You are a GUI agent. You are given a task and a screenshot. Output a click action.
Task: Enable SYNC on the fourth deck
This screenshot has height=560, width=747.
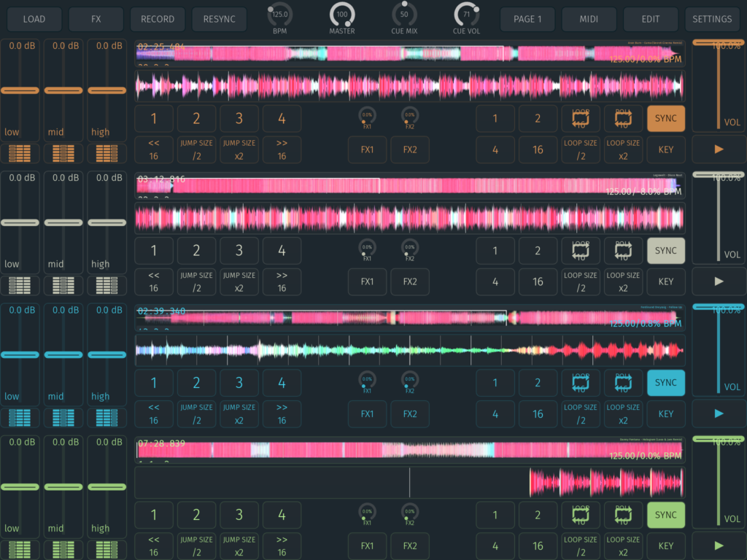coord(665,515)
